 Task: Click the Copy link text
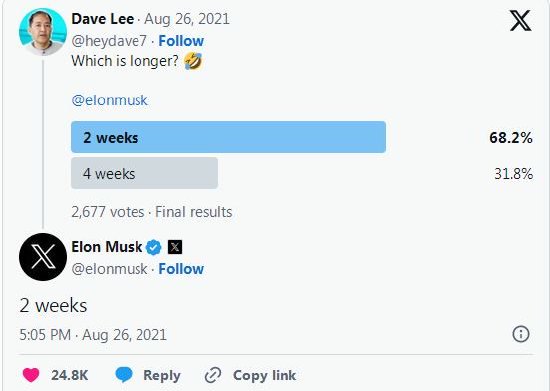click(x=264, y=375)
